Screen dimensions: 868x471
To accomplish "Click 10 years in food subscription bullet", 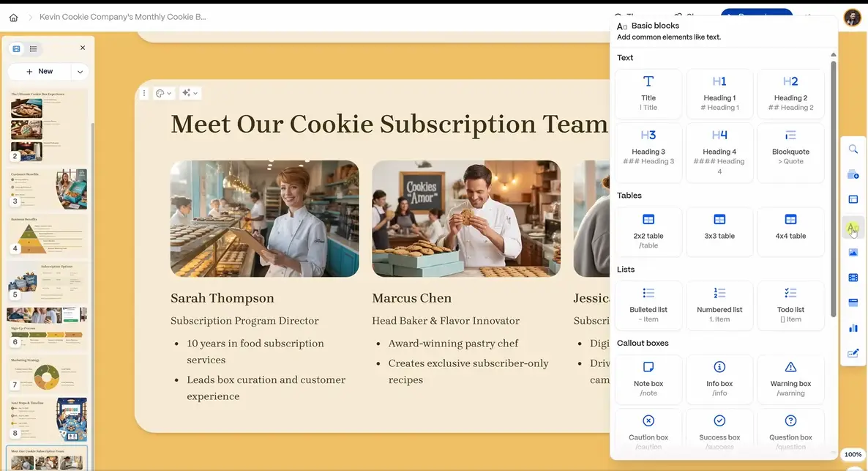I will 255,352.
